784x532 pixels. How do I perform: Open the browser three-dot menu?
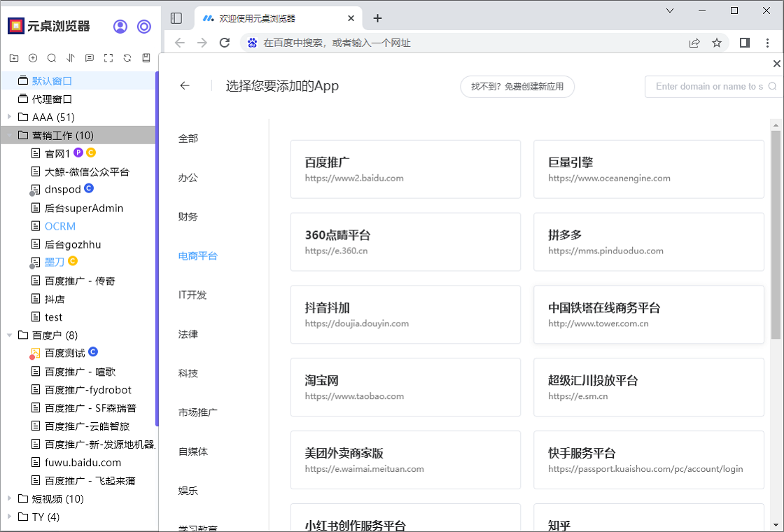[767, 43]
